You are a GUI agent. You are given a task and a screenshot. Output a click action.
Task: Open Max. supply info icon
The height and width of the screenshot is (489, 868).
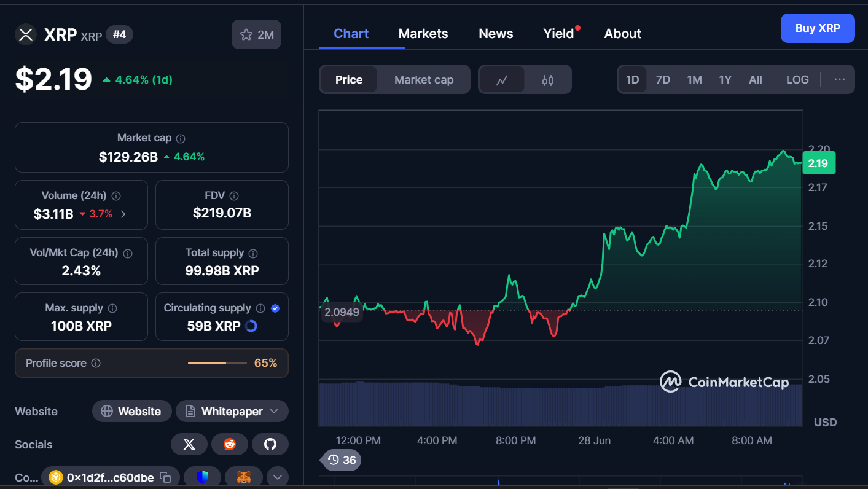(x=112, y=308)
